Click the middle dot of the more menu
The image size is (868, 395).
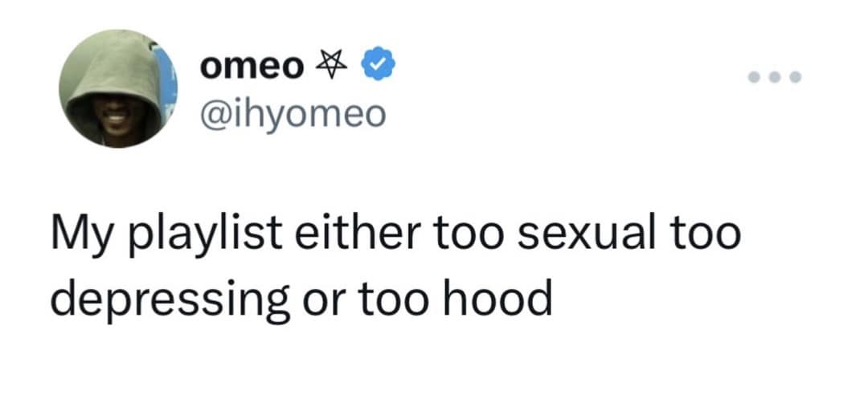(x=774, y=79)
